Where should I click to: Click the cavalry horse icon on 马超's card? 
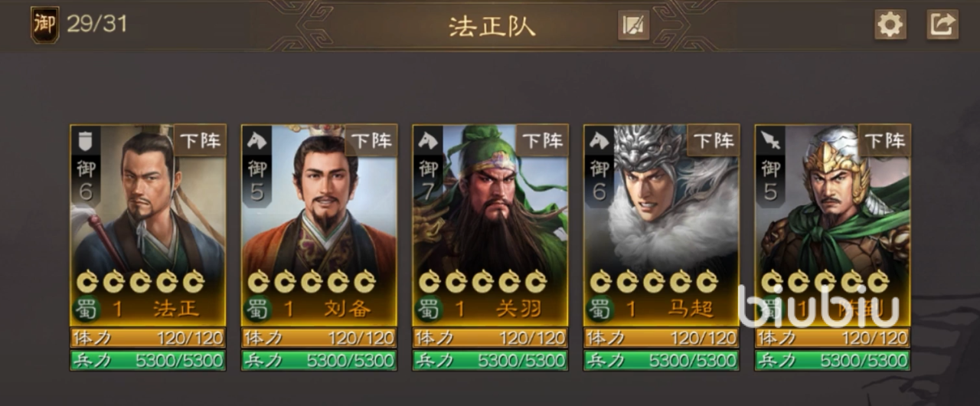599,140
